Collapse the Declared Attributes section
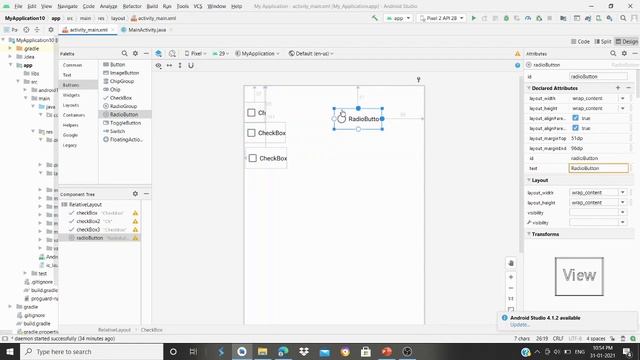Screen dimensions: 640x360 tap(529, 88)
